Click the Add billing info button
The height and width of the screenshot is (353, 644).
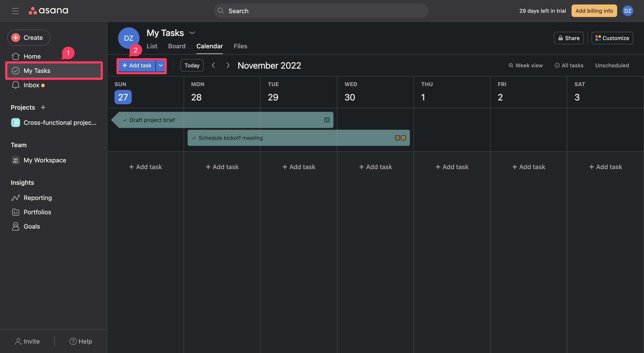tap(594, 11)
